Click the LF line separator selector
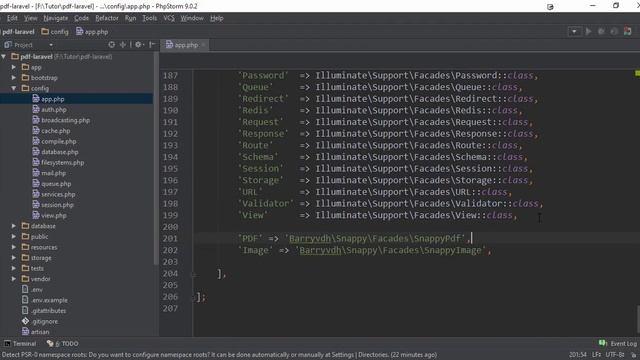This screenshot has width=640, height=360. point(596,355)
